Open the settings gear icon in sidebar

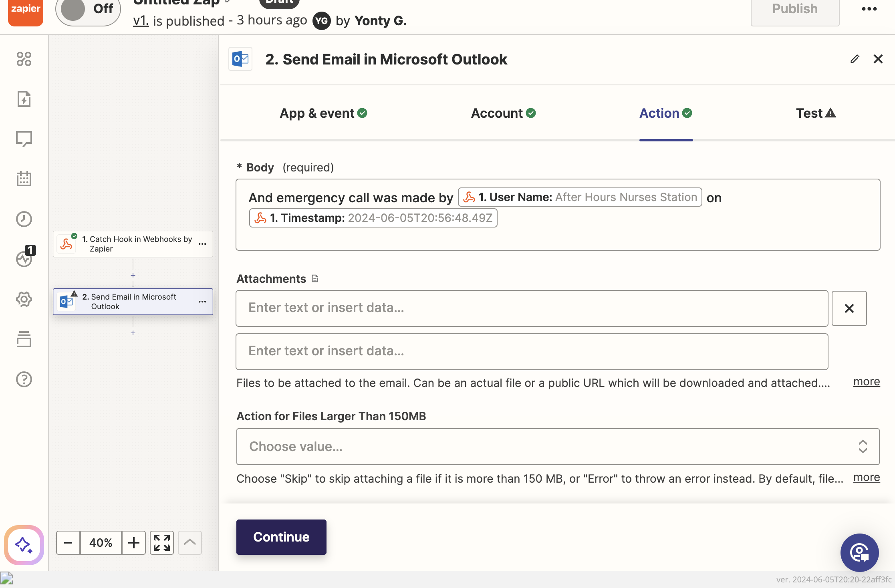(24, 299)
